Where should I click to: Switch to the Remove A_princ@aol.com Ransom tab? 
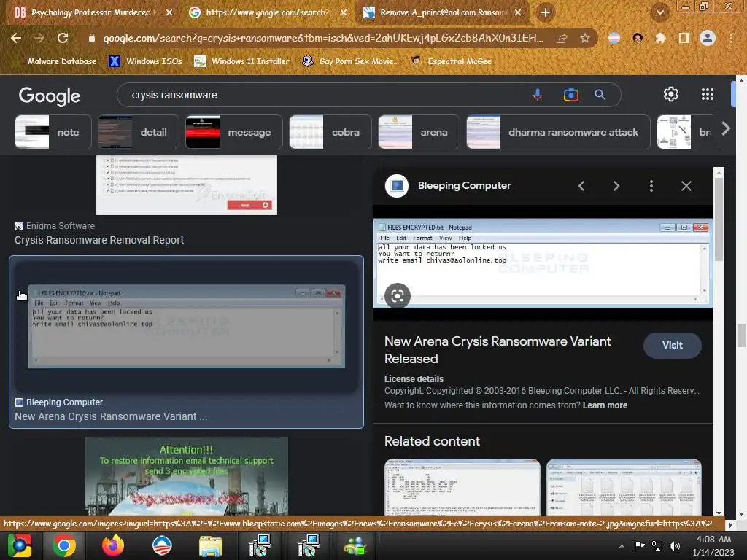[x=441, y=12]
